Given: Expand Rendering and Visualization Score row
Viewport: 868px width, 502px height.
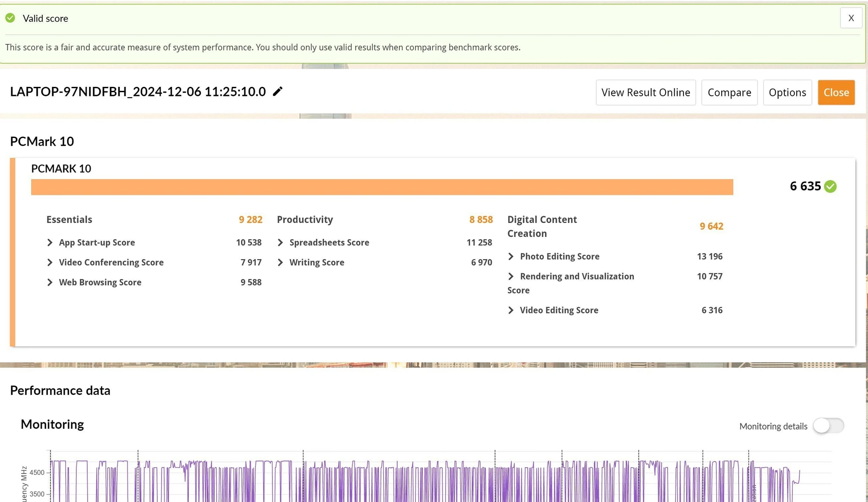Looking at the screenshot, I should click(511, 276).
